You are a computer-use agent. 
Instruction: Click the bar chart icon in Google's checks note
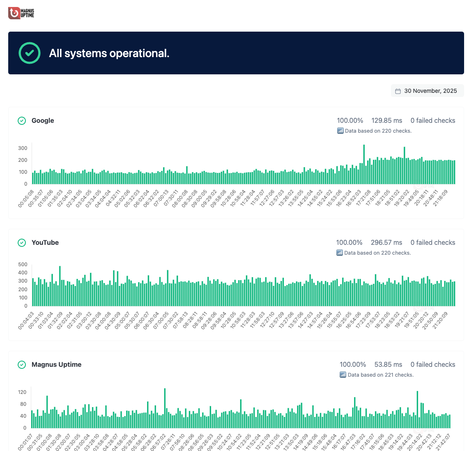[340, 131]
